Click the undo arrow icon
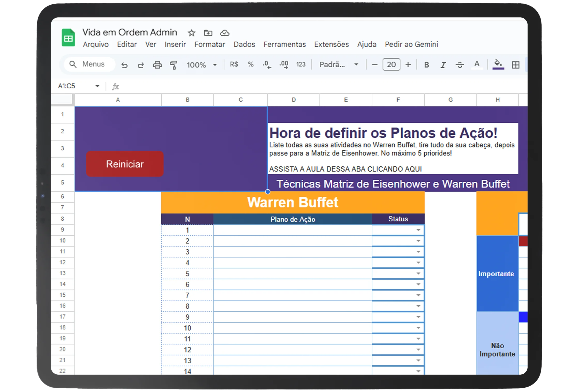 pos(124,65)
